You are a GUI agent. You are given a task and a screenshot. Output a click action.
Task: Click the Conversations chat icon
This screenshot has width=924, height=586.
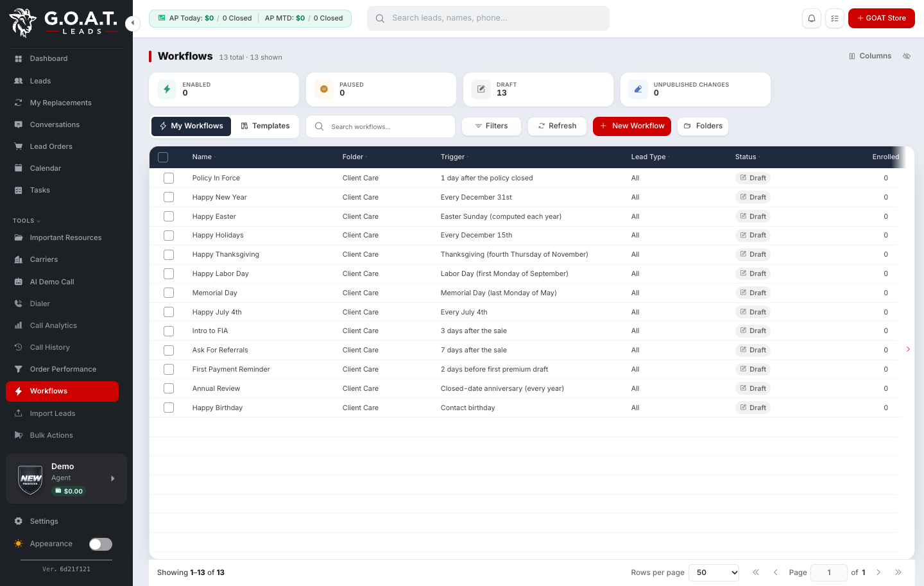[19, 125]
